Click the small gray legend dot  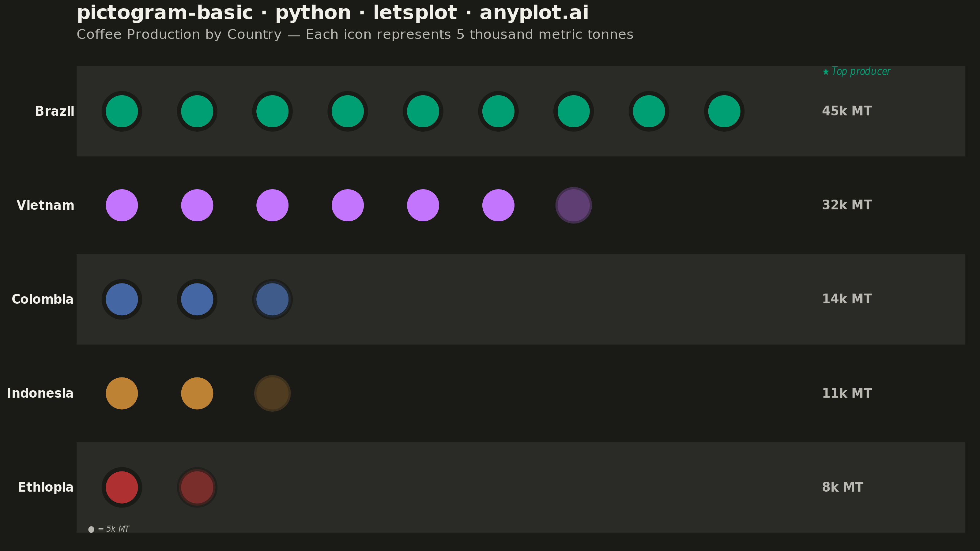(91, 529)
